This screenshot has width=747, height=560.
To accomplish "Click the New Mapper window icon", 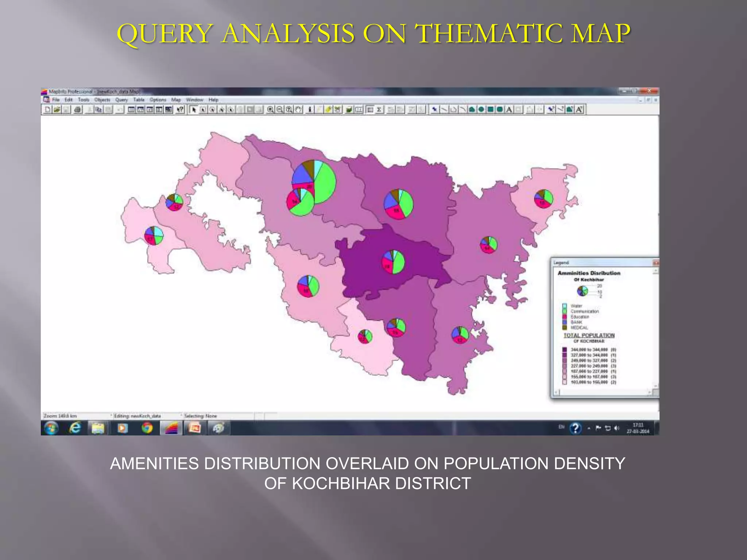I will [140, 109].
